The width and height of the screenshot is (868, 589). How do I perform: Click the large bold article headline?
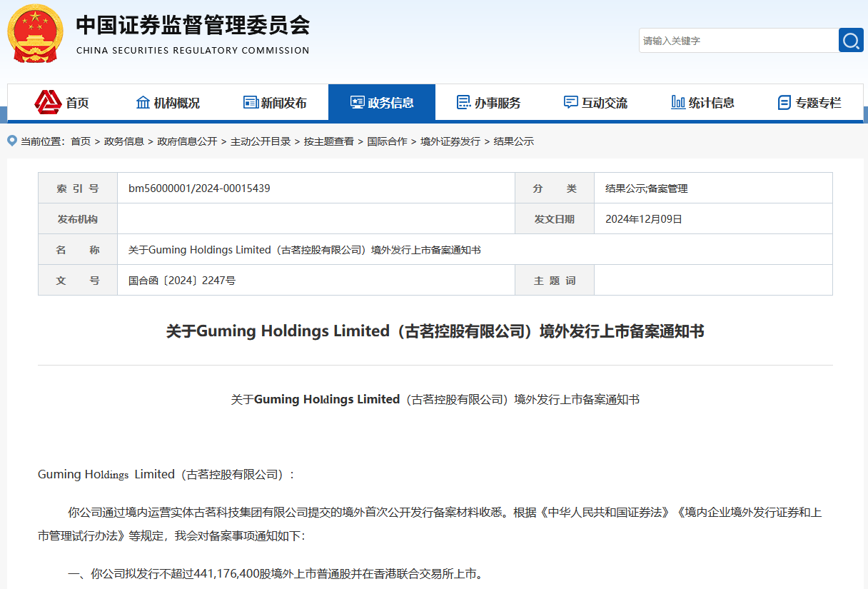[x=435, y=332]
